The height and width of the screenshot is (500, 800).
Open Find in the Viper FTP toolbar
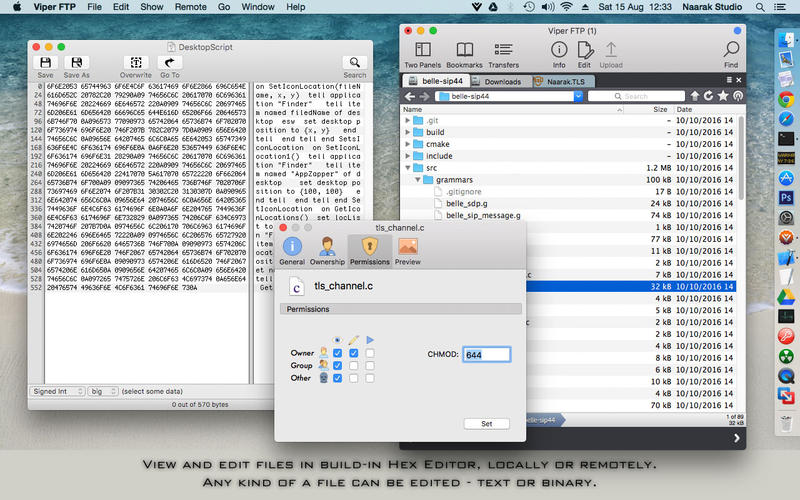[x=731, y=50]
